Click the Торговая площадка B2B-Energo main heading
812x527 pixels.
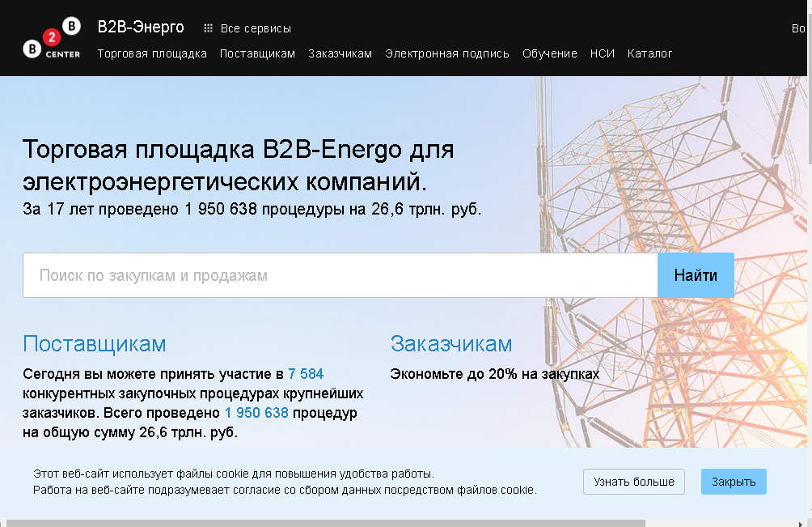pos(239,165)
